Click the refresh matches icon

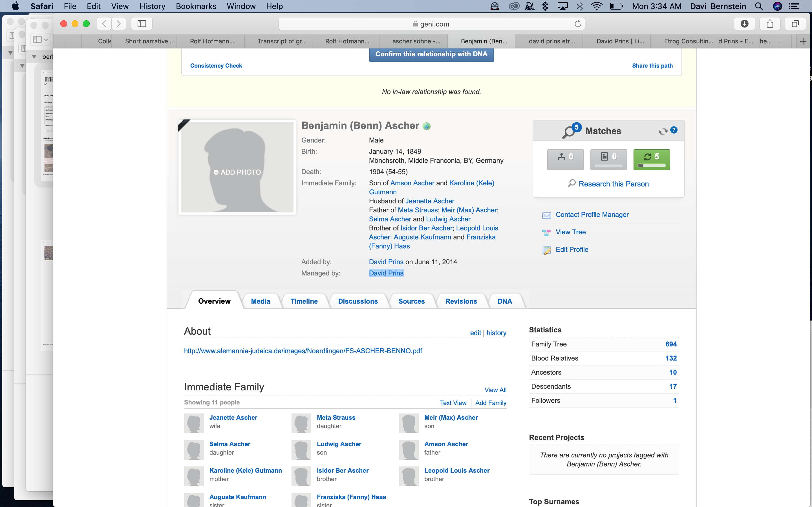click(663, 131)
